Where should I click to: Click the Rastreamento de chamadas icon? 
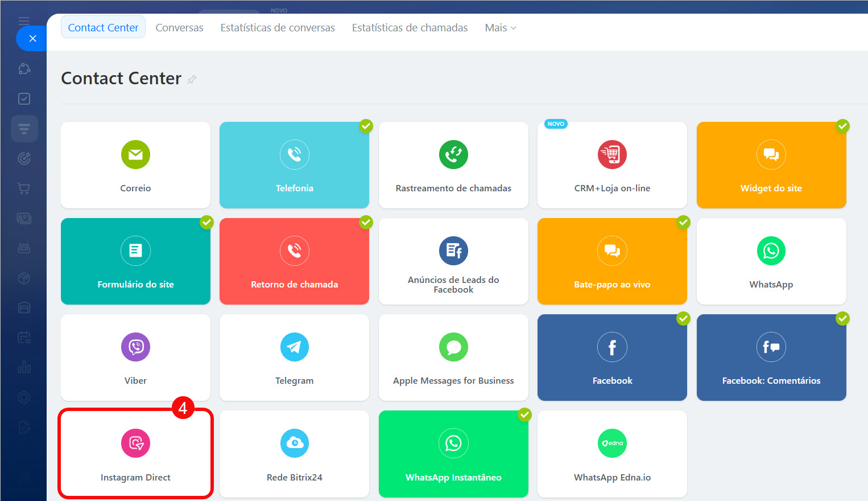pyautogui.click(x=453, y=154)
